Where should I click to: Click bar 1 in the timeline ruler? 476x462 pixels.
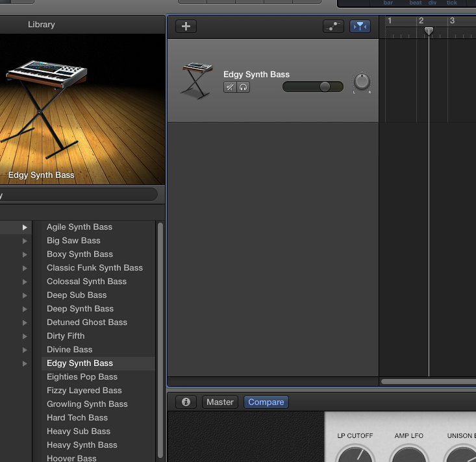[x=390, y=21]
